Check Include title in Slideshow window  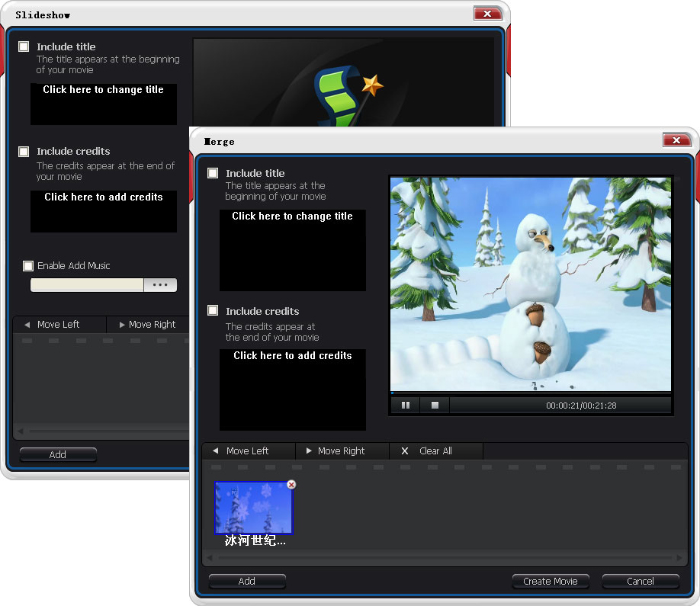click(x=24, y=46)
